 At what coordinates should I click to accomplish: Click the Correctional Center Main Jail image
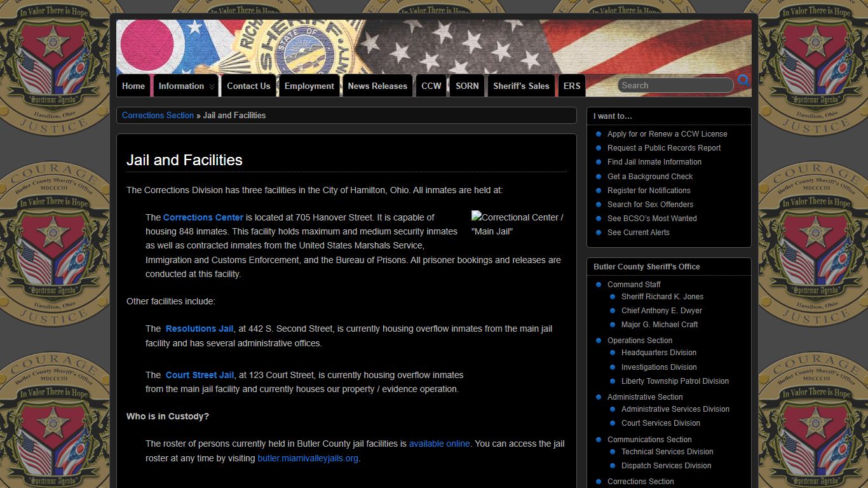[517, 224]
